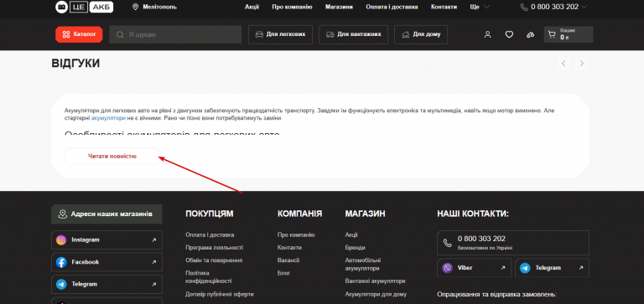Open Адреси наших магазинів button
644x304 pixels.
(x=106, y=214)
